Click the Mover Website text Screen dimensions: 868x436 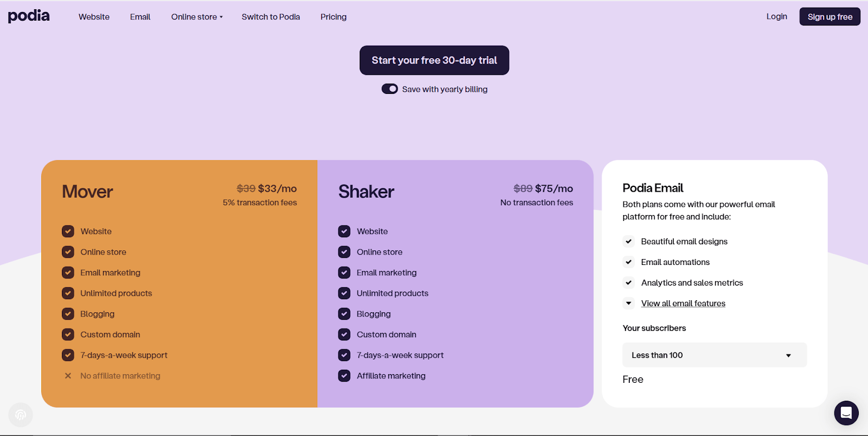click(96, 231)
